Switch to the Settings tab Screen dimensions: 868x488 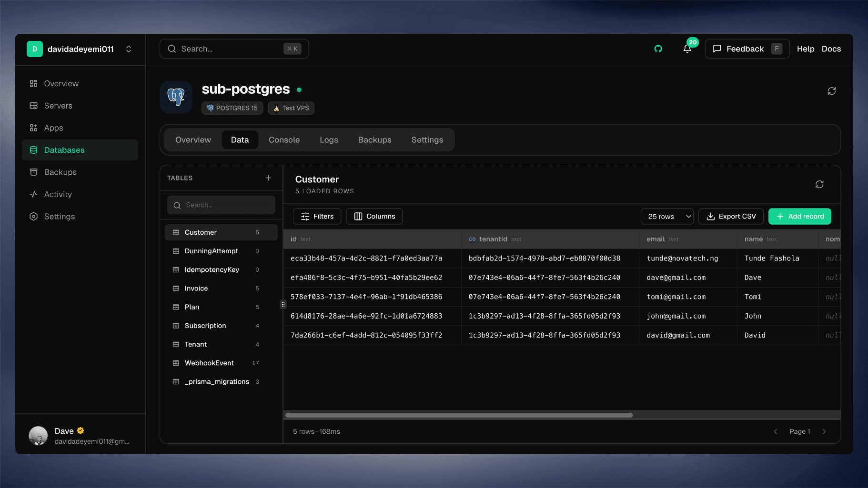click(427, 139)
